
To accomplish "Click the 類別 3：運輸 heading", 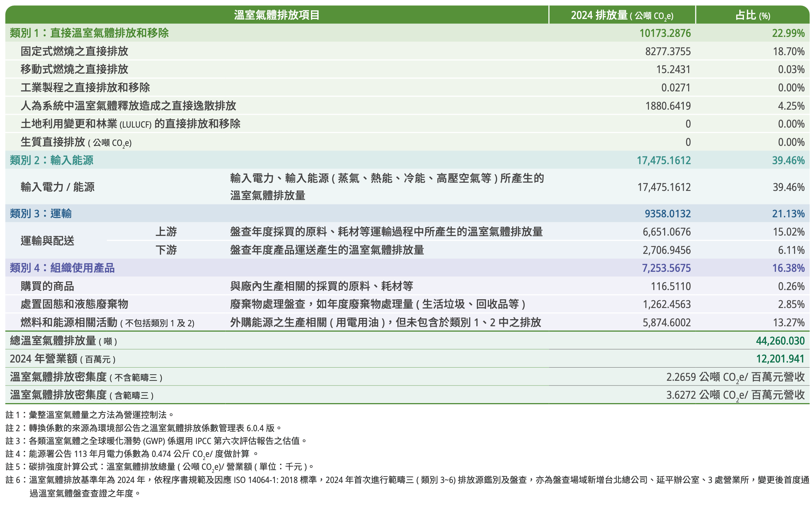I will tap(41, 214).
